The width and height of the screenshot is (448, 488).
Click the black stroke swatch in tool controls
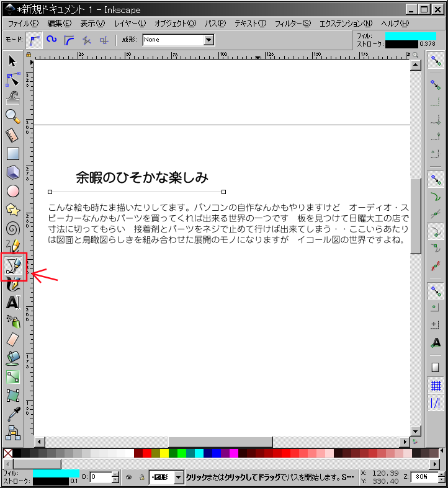pyautogui.click(x=401, y=44)
